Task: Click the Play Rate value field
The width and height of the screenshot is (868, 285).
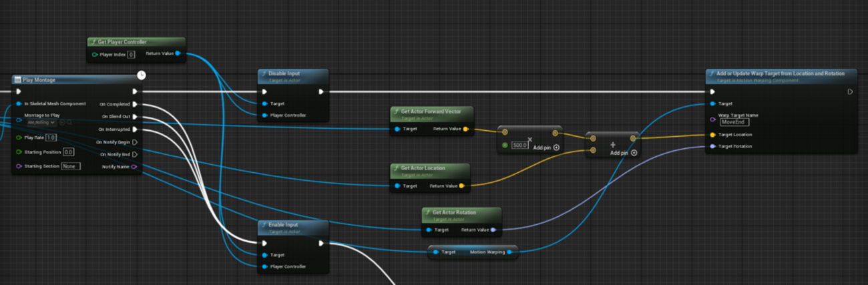Action: tap(51, 138)
